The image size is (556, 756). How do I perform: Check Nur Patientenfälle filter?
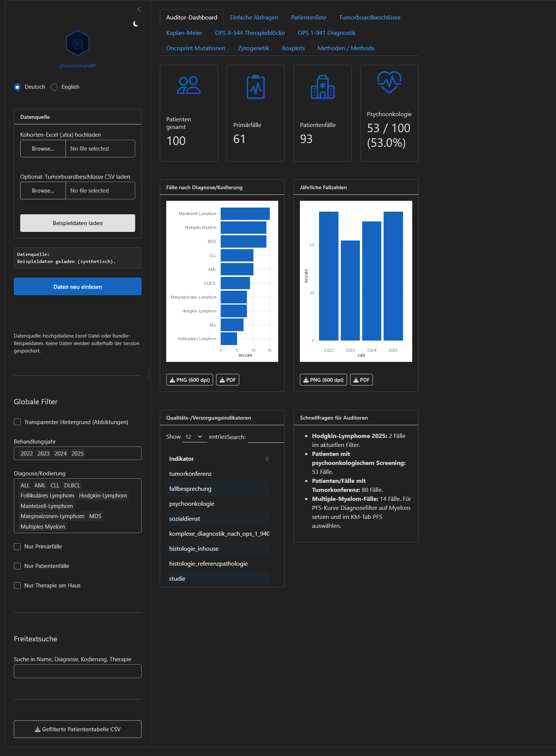(17, 566)
